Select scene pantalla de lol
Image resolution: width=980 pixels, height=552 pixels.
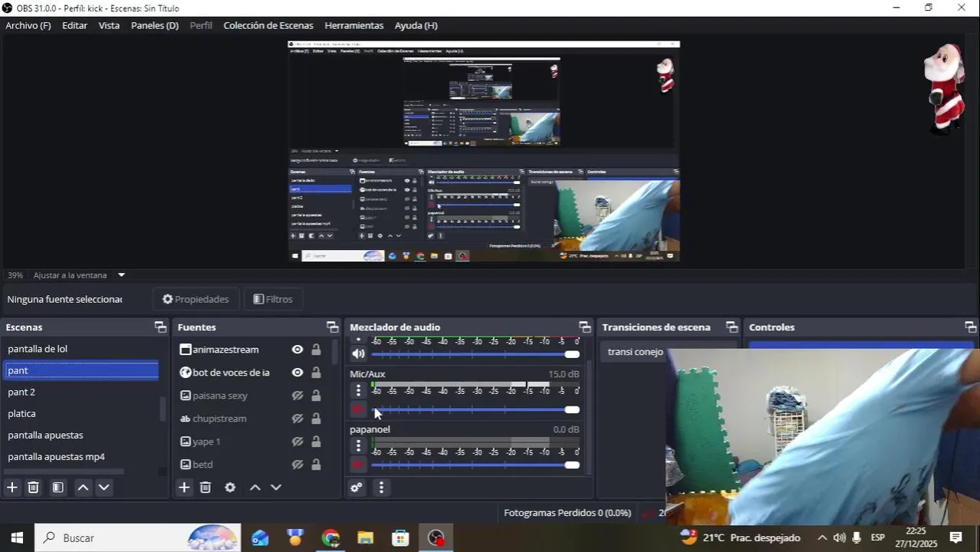81,349
